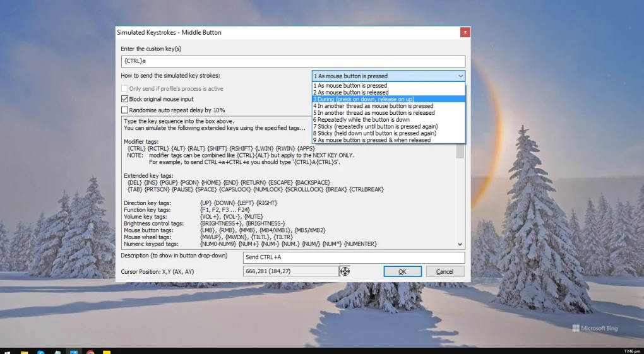Toggle Block original mouse input checkbox
This screenshot has width=644, height=354.
pos(124,99)
